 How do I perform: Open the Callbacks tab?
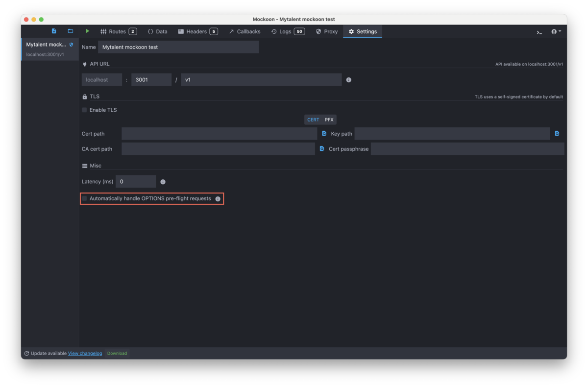point(245,31)
